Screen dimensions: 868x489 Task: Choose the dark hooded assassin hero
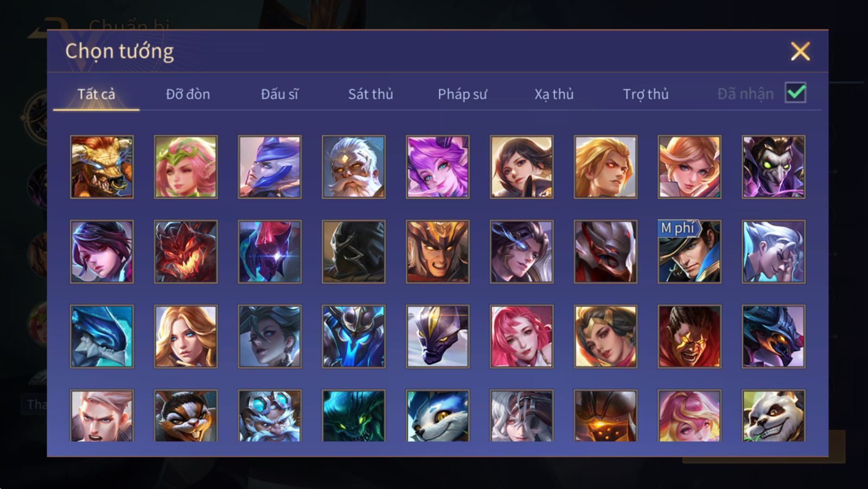pos(353,252)
